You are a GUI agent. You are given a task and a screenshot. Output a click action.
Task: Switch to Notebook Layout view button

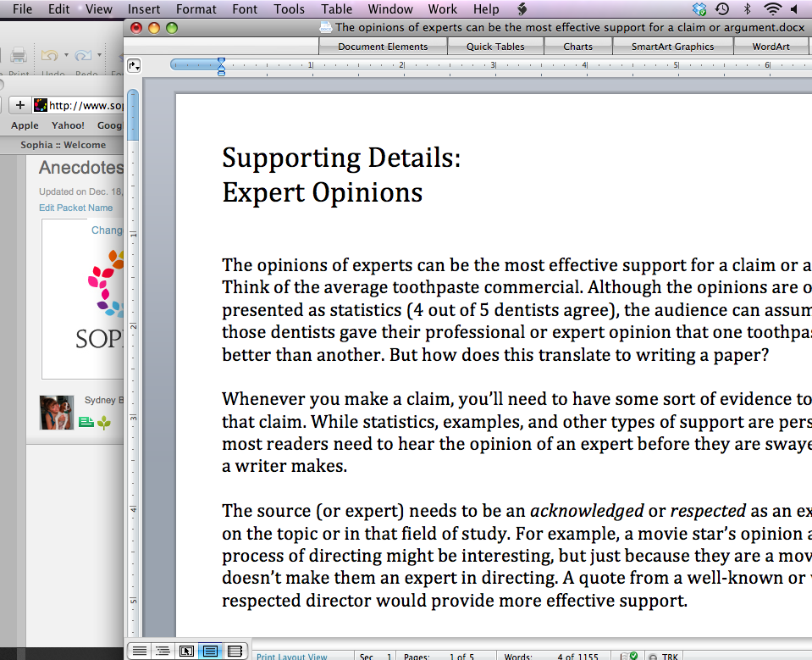click(x=235, y=652)
